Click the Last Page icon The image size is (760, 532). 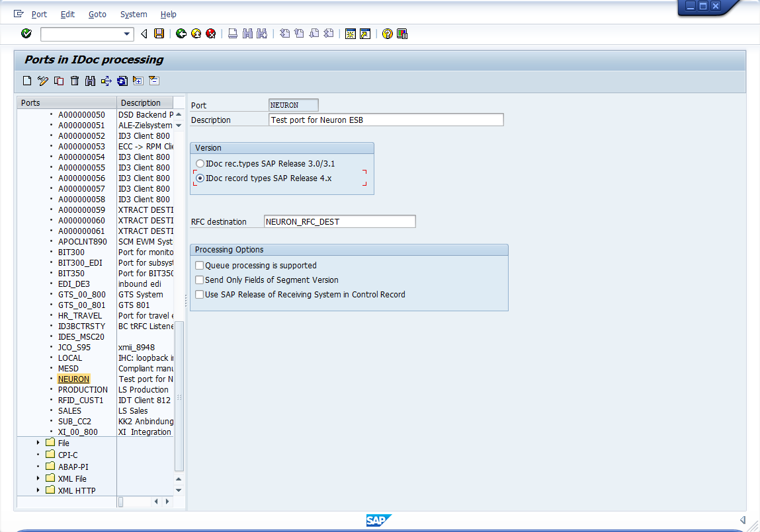coord(329,34)
